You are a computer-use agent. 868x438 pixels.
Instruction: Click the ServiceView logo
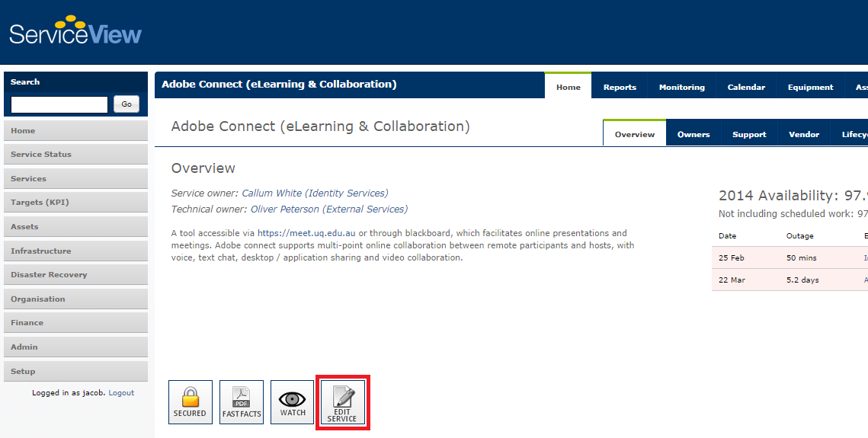(x=75, y=30)
